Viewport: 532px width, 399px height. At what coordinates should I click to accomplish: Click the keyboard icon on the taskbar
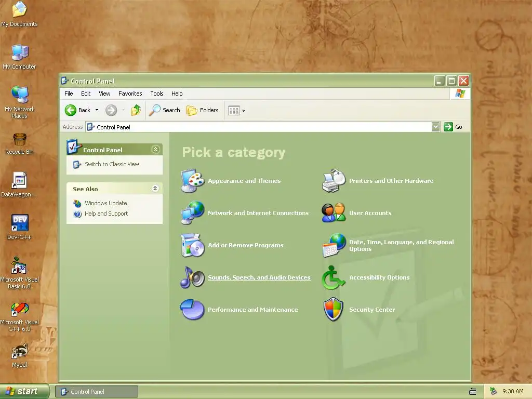pos(472,392)
